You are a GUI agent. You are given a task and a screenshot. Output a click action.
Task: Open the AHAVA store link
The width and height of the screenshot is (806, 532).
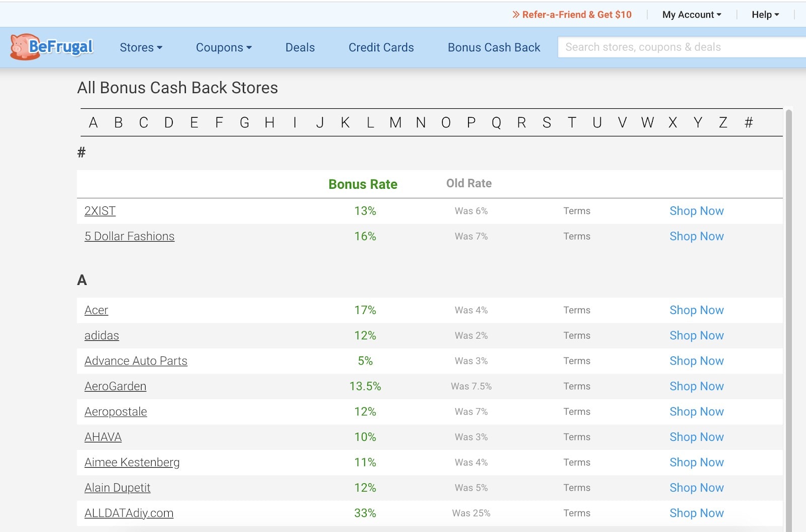[x=103, y=437]
